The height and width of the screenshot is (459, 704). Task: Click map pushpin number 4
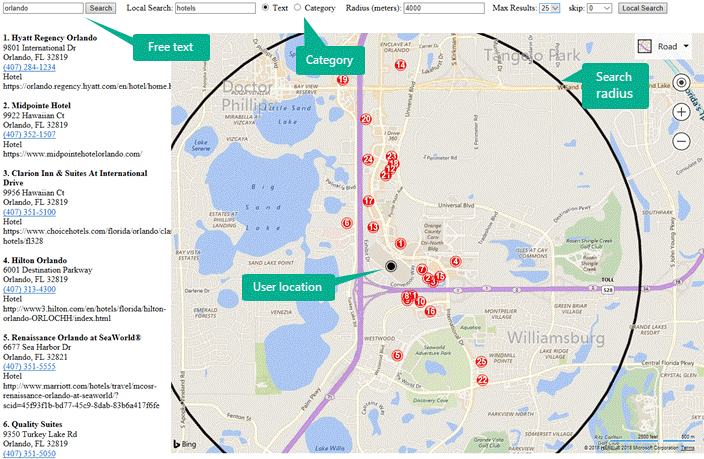point(456,261)
